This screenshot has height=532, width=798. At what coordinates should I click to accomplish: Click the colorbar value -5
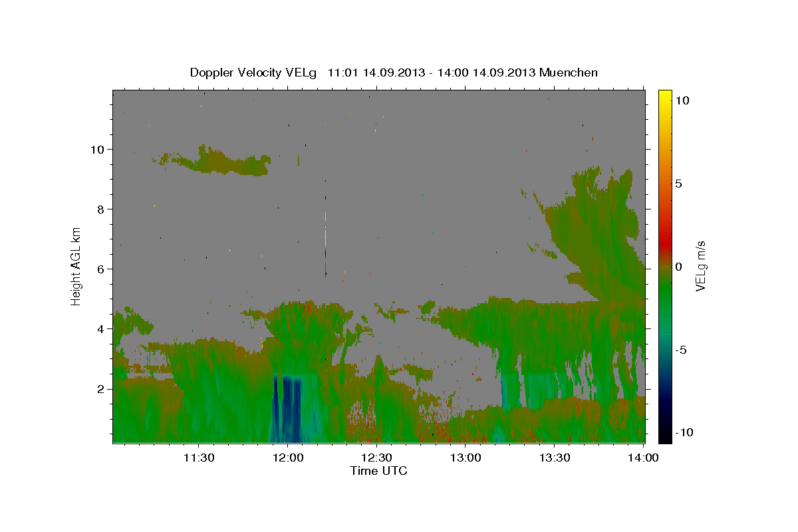pyautogui.click(x=680, y=350)
